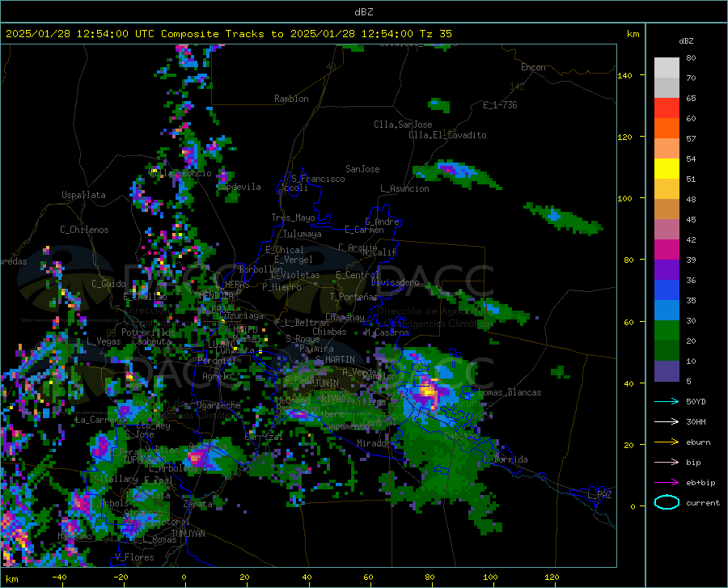Click the yellow intense storm core near Lomas_Blancas
Image resolution: width=728 pixels, height=588 pixels.
tap(429, 392)
